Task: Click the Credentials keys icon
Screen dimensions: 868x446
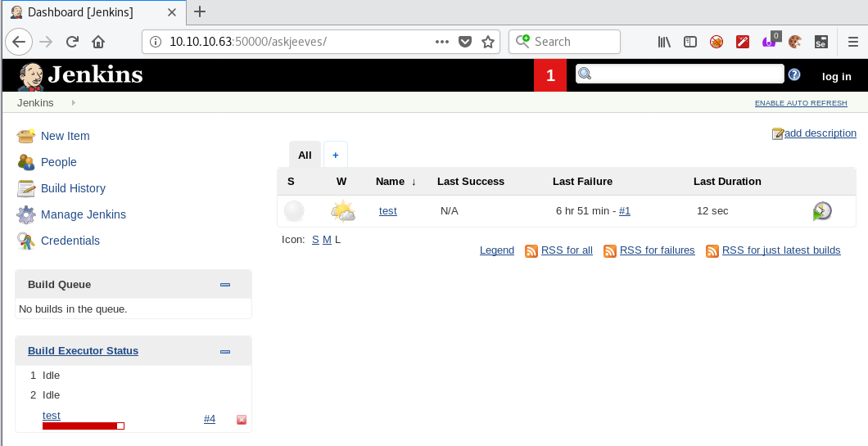Action: point(26,241)
